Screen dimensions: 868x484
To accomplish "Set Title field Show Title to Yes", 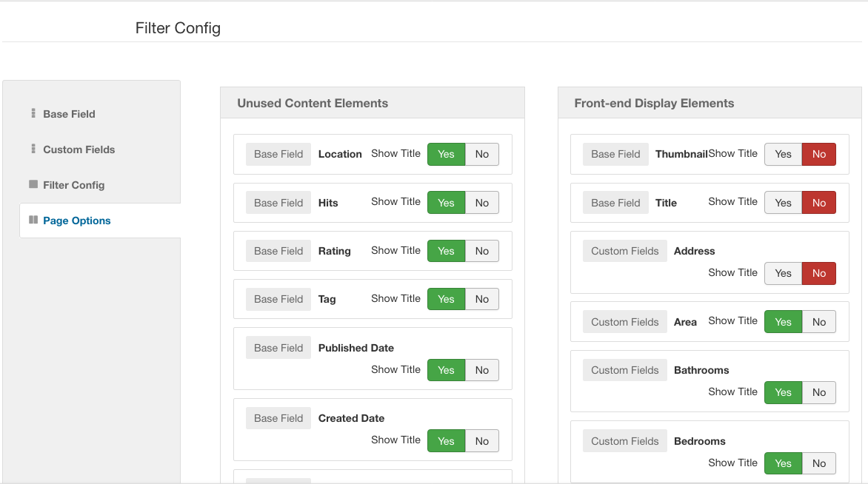I will click(x=783, y=203).
